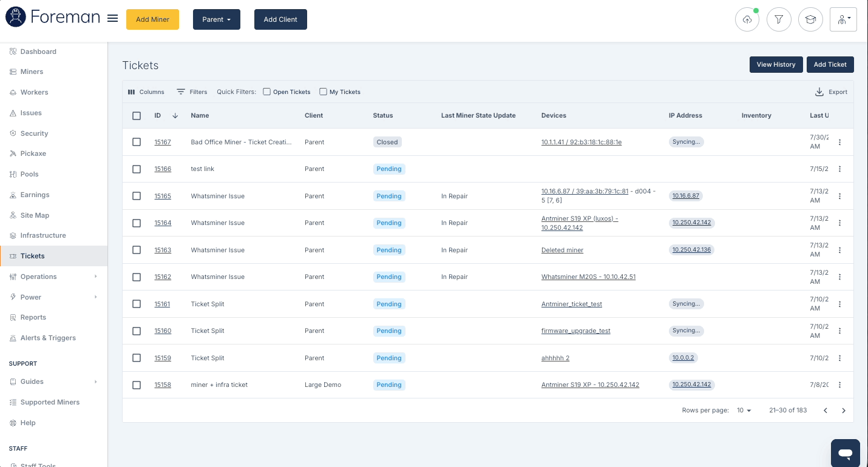
Task: Click the graduation cap icon
Action: pyautogui.click(x=810, y=19)
